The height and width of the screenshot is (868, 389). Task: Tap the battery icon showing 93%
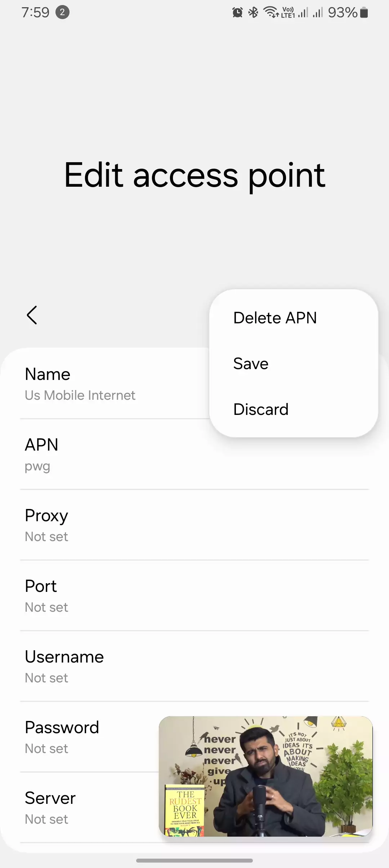[x=364, y=13]
